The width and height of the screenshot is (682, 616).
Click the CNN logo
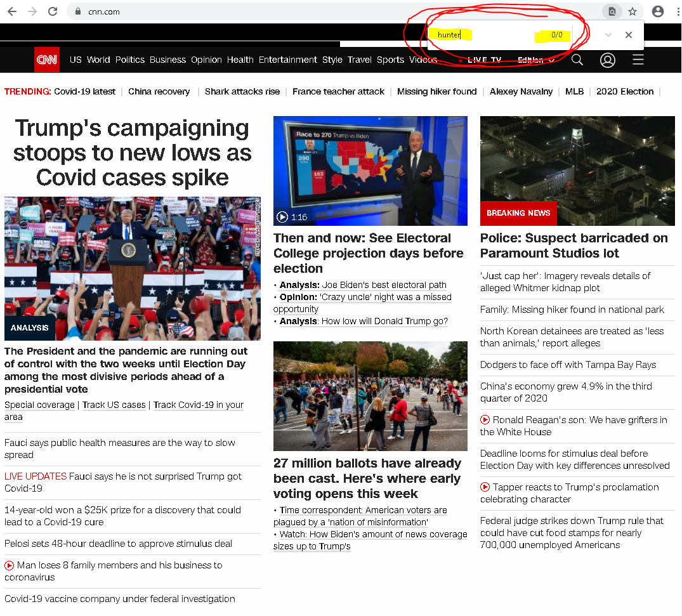pyautogui.click(x=47, y=60)
